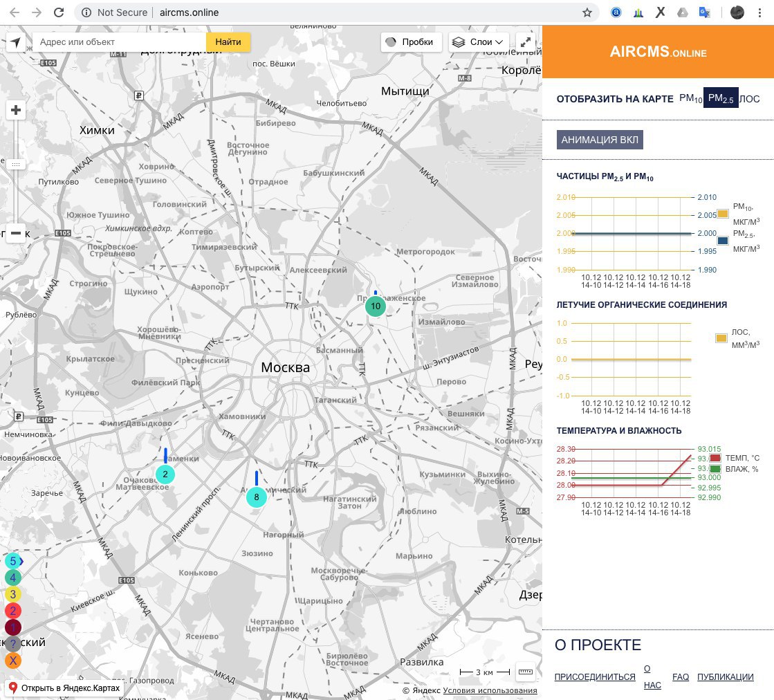Toggle the Пробки traffic layer

click(x=411, y=42)
